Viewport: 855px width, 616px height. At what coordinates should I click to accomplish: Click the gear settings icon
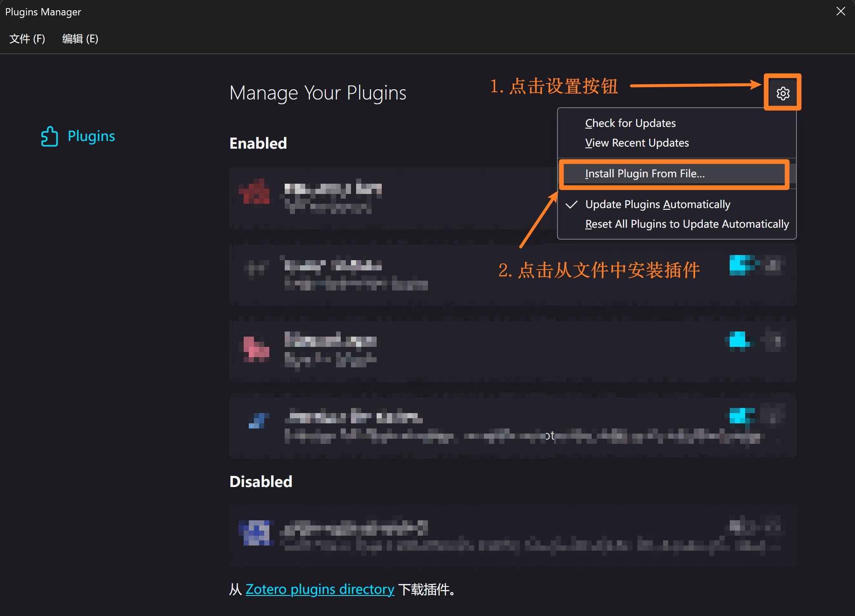click(x=783, y=93)
